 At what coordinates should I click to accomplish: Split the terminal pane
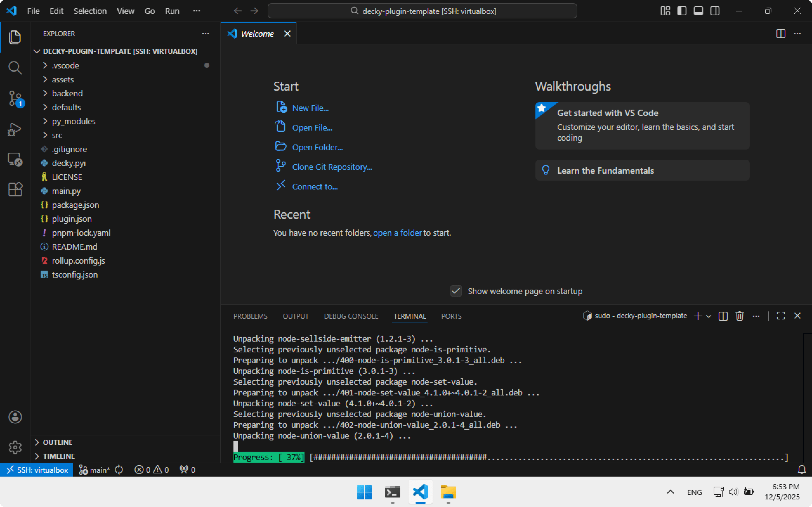point(723,316)
